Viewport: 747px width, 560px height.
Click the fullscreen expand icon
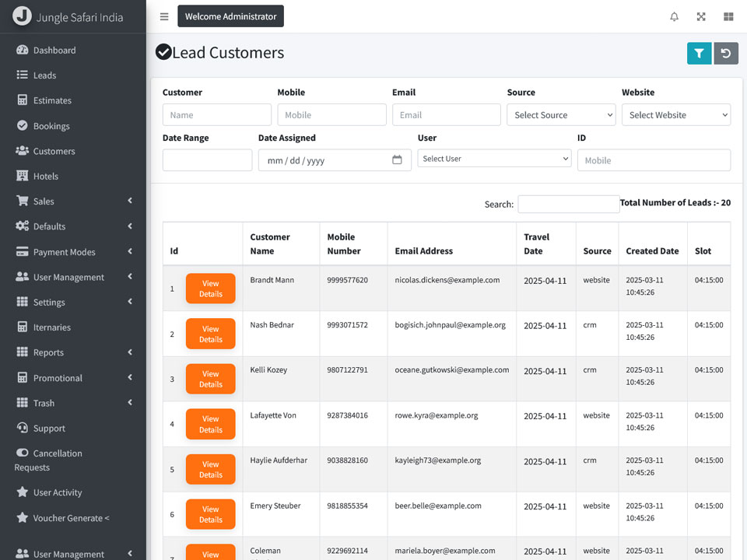[701, 16]
